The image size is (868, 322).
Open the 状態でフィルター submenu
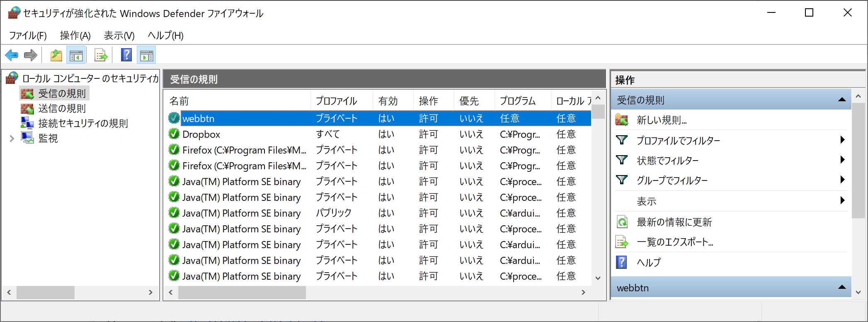(667, 161)
